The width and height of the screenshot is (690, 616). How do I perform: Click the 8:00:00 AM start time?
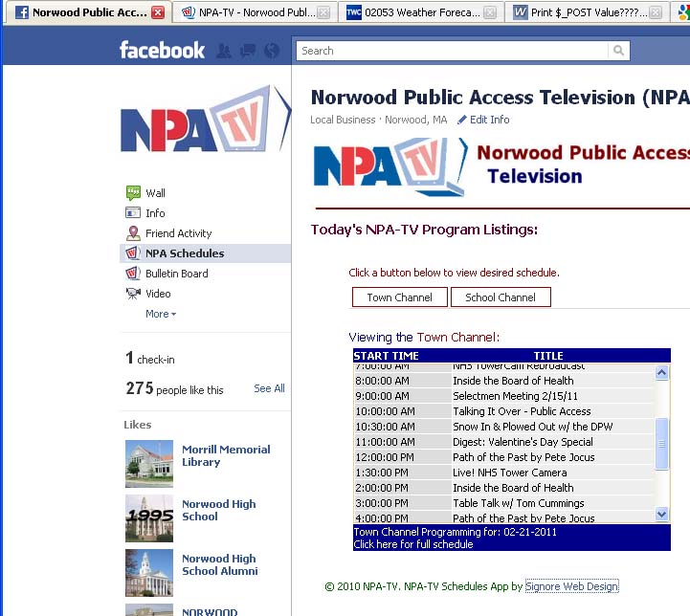click(383, 381)
